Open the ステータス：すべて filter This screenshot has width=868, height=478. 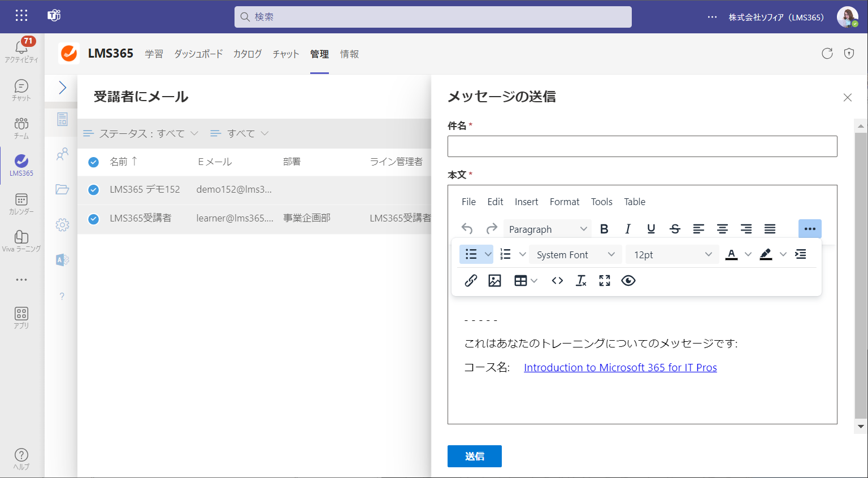141,133
